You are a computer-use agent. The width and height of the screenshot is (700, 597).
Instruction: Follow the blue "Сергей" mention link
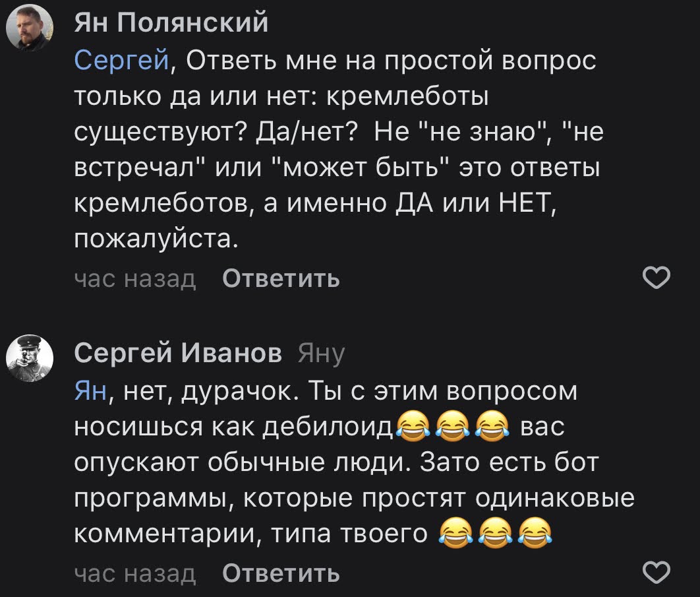tap(123, 62)
